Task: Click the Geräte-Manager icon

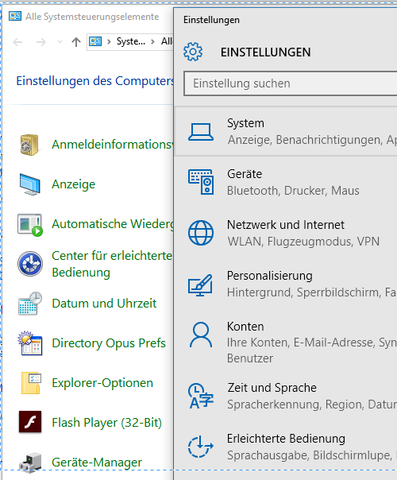Action: tap(30, 463)
